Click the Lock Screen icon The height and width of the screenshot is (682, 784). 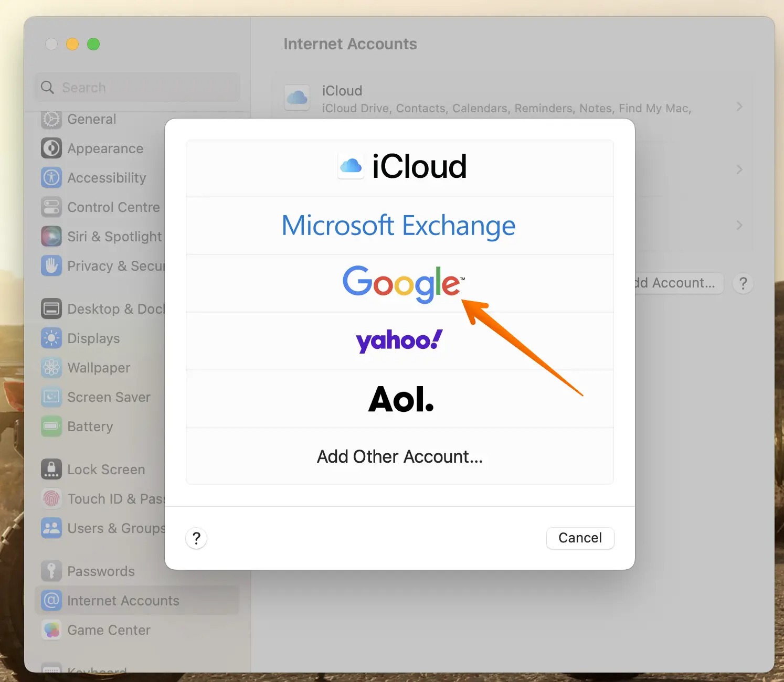[x=51, y=470]
